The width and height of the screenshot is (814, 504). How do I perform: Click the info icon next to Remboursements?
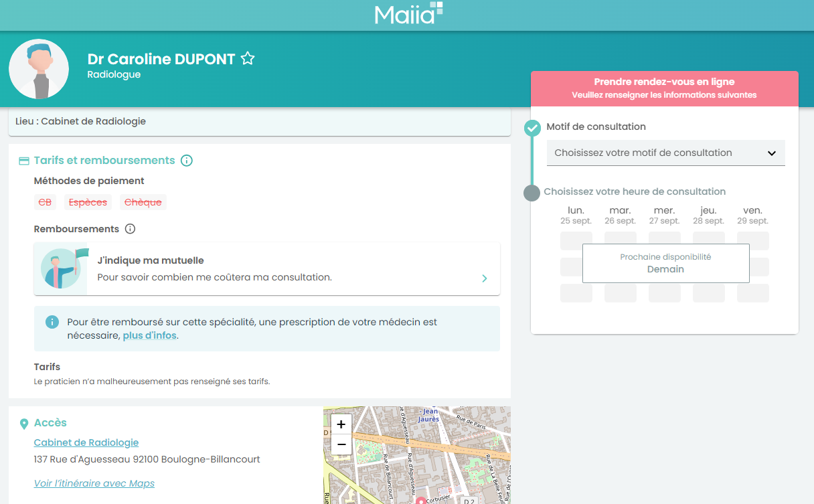tap(131, 229)
